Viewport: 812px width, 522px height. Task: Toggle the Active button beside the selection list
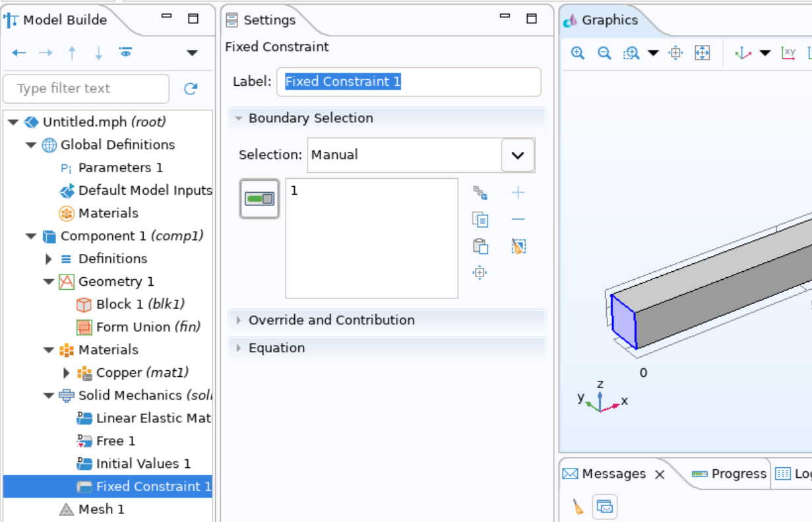pos(259,198)
